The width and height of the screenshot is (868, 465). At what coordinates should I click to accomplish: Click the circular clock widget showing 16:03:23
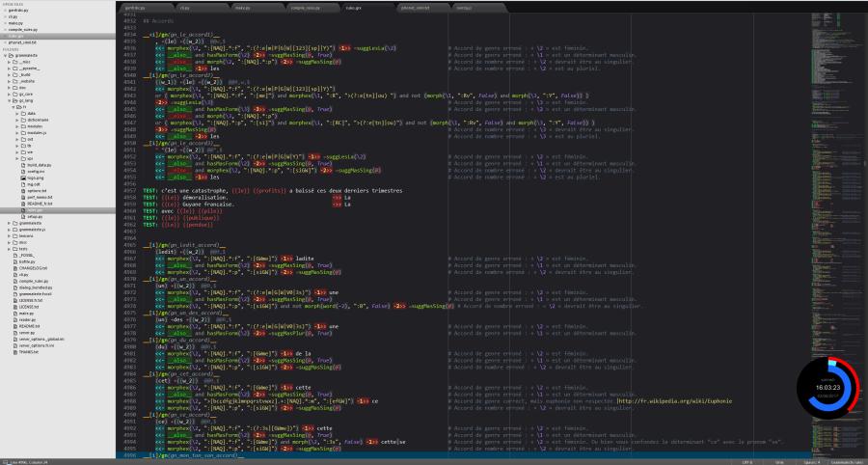point(828,388)
